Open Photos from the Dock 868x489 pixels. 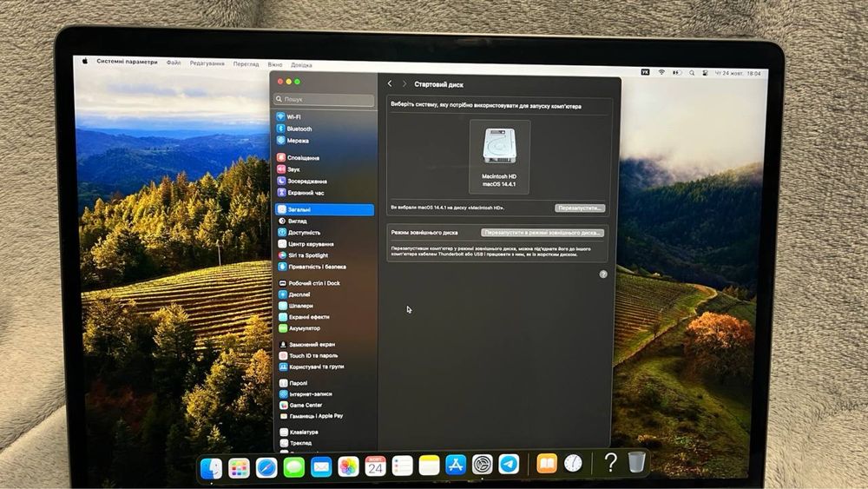pos(348,466)
